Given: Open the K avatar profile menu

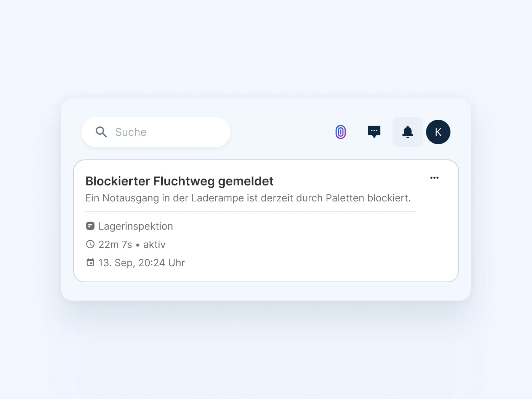Looking at the screenshot, I should [x=438, y=132].
